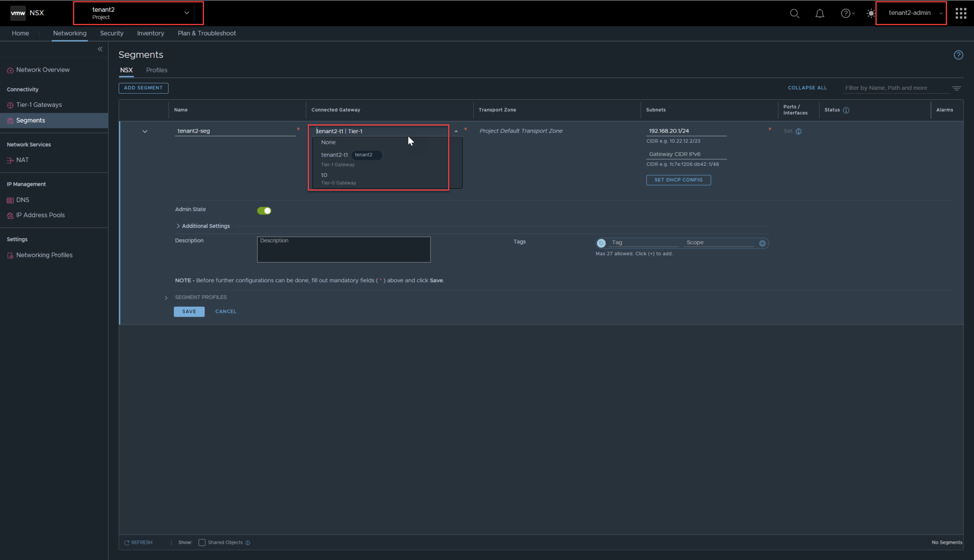Viewport: 974px width, 560px height.
Task: Open the Security tab
Action: (x=112, y=33)
